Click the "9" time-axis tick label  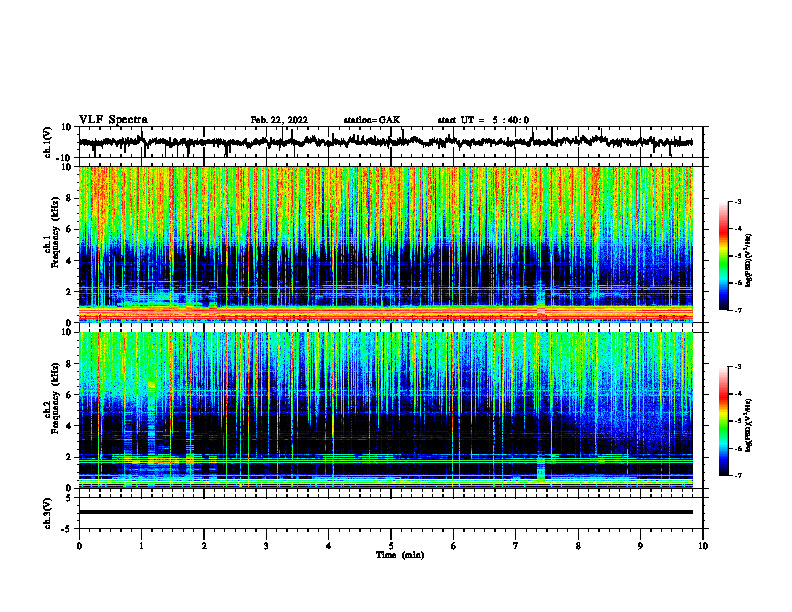click(640, 546)
